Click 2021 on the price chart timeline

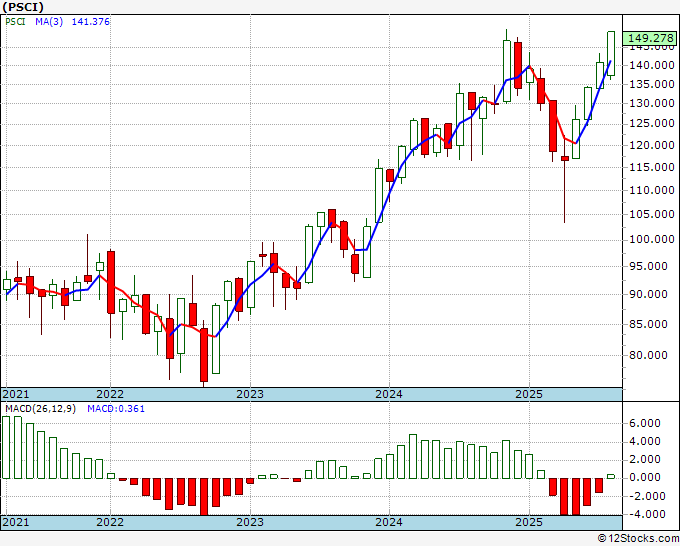[x=16, y=394]
